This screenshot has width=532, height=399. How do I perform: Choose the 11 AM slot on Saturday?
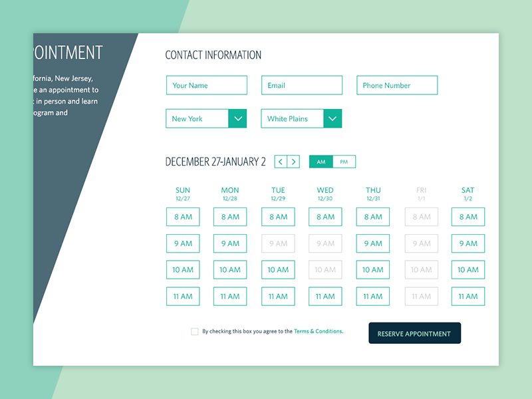468,297
